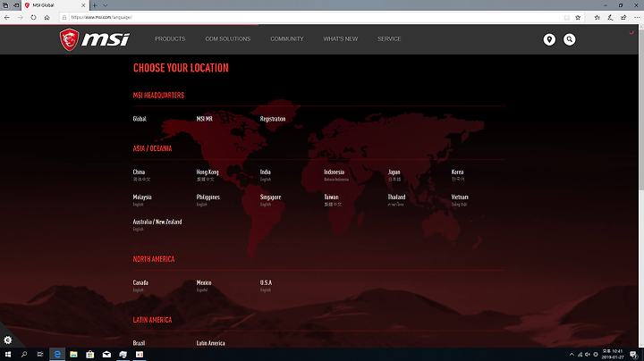This screenshot has height=361, width=644.
Task: Pick the Mexico location link
Action: tap(204, 283)
